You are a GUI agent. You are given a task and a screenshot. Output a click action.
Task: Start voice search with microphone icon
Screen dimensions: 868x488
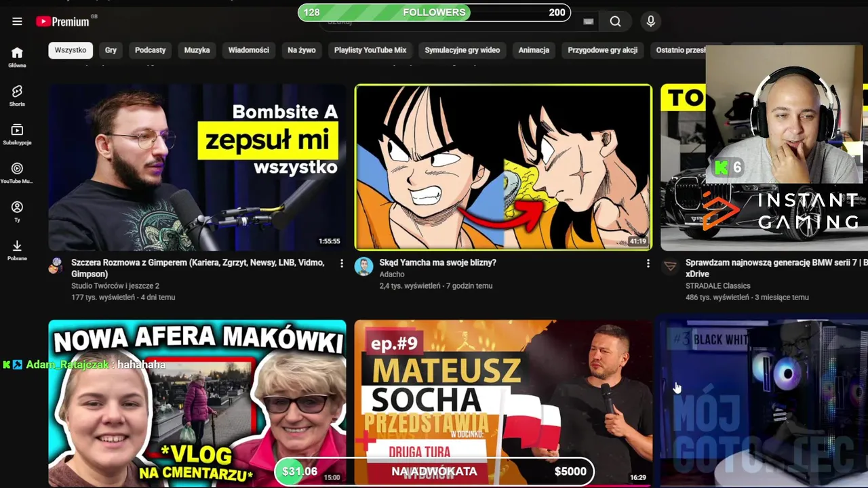pyautogui.click(x=650, y=22)
